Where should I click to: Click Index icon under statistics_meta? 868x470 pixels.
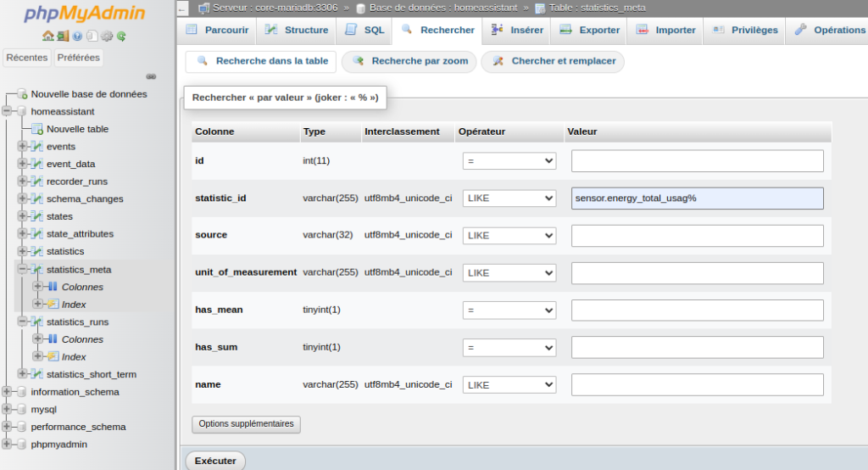pyautogui.click(x=53, y=304)
